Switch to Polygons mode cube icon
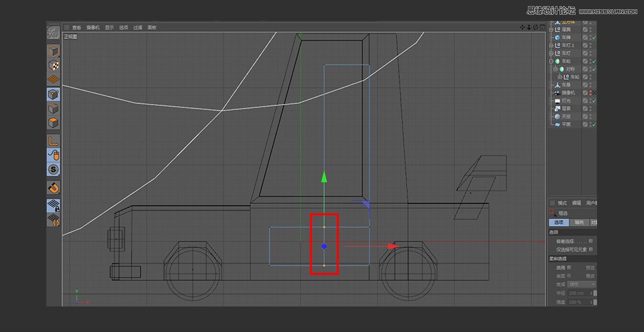 [54, 123]
